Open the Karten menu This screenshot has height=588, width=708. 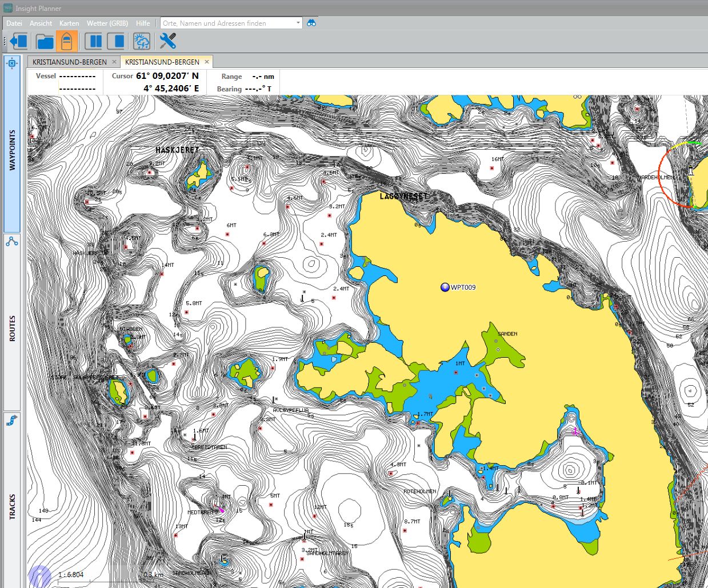[69, 23]
